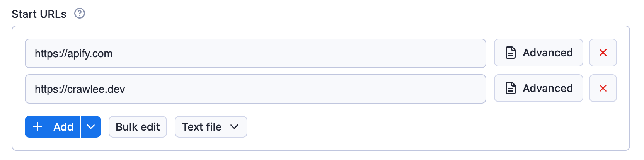Open Bulk edit for start URLs
This screenshot has width=644, height=160.
point(138,127)
